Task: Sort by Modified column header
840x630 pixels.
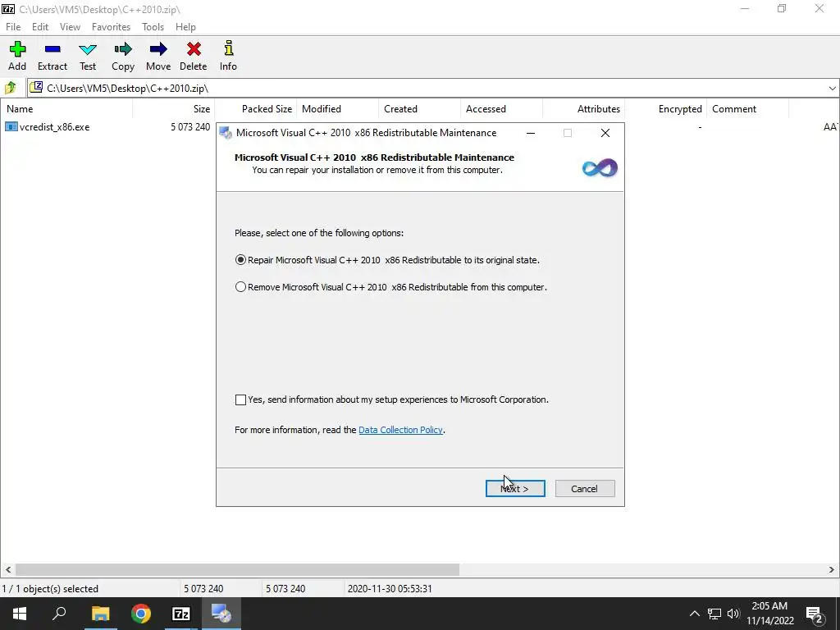Action: 337,109
